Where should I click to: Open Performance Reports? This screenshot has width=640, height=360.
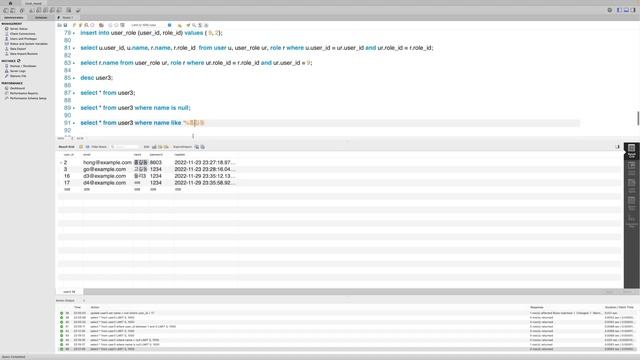[24, 93]
